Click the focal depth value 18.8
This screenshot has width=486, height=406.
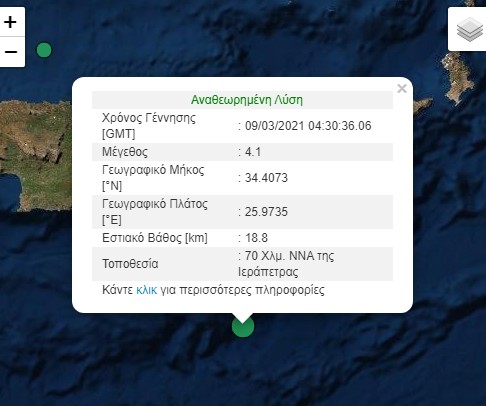tap(256, 238)
